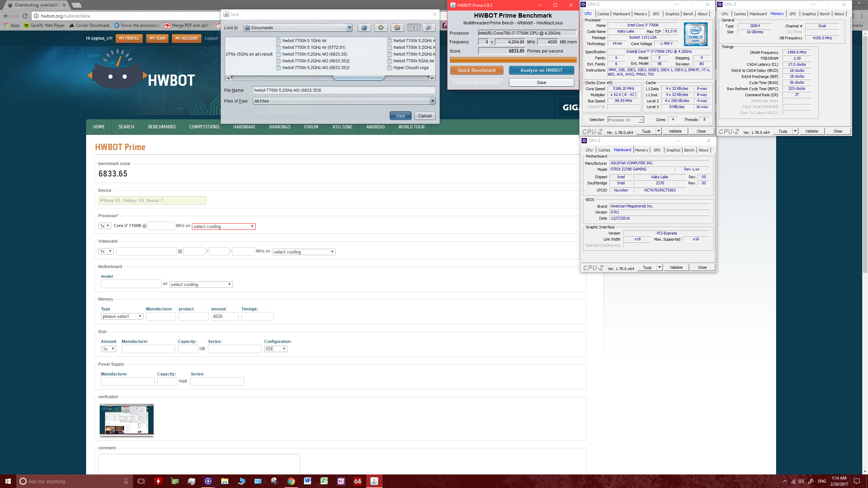Viewport: 868px width, 488px height.
Task: Open the Caches tab in top-left CPU-Z window
Action: pyautogui.click(x=603, y=14)
